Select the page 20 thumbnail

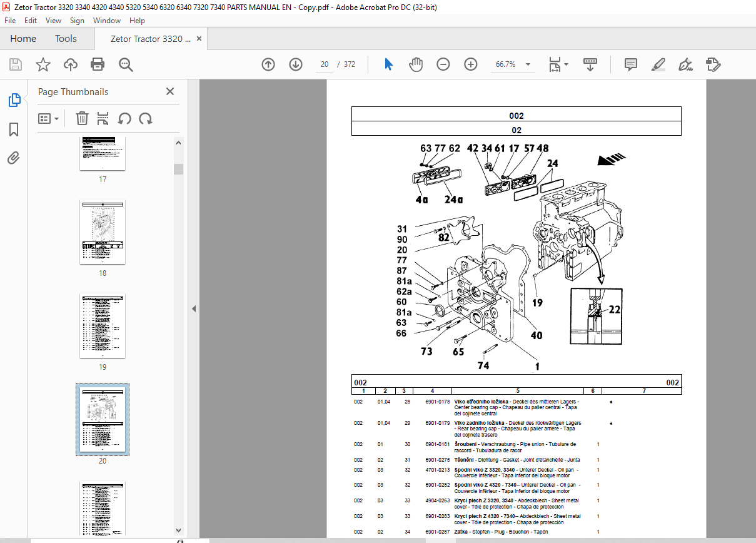click(103, 419)
